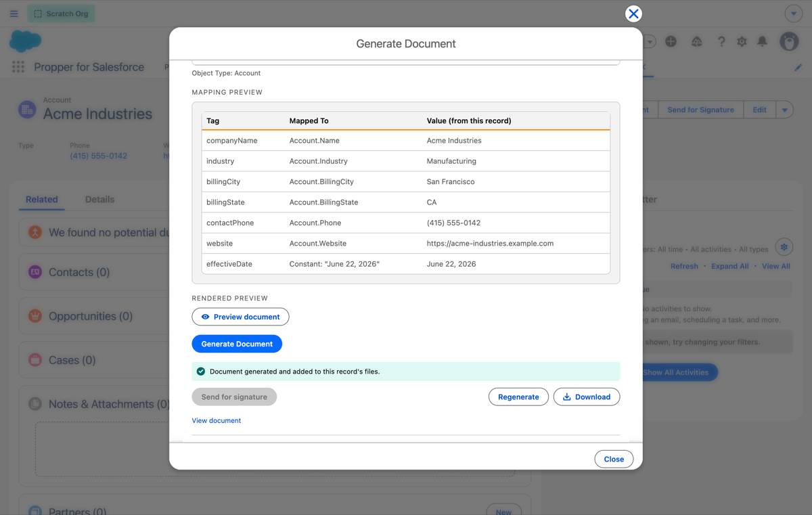Viewport: 812px width, 515px height.
Task: Open the user avatar profile menu
Action: [789, 41]
